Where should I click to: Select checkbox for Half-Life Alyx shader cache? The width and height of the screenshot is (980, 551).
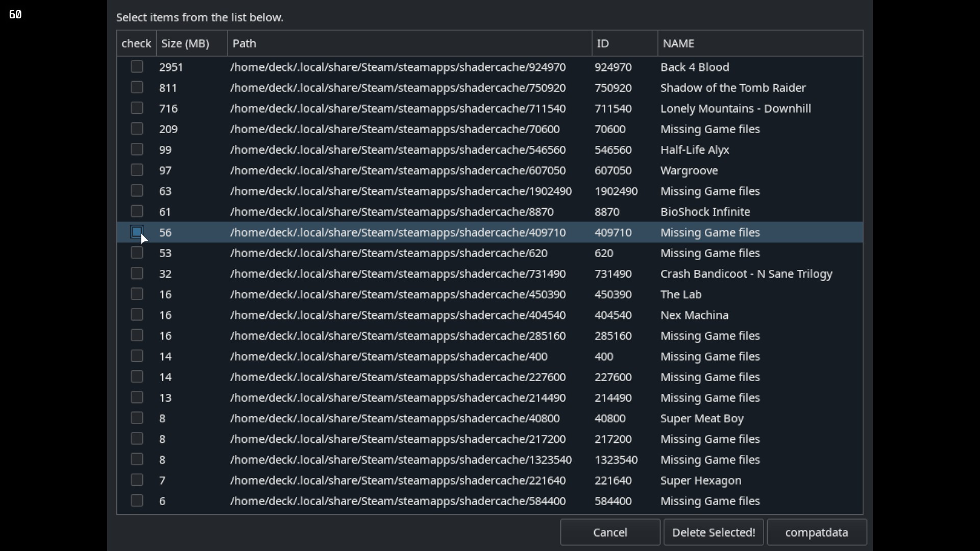tap(137, 149)
